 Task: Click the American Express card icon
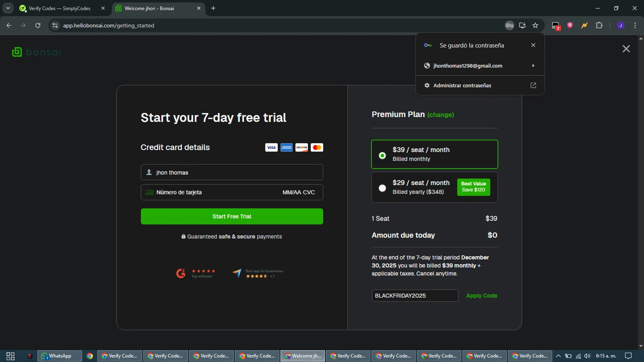click(286, 148)
